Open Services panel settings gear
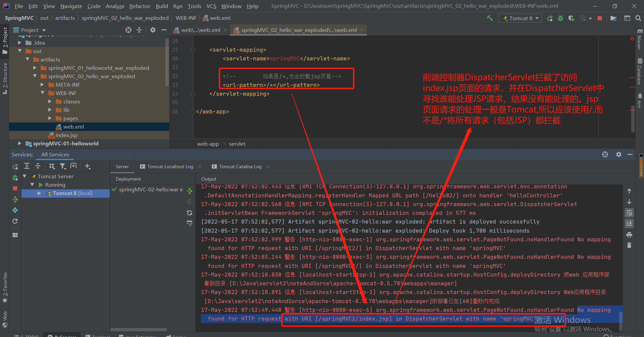This screenshot has width=644, height=337. tap(619, 154)
